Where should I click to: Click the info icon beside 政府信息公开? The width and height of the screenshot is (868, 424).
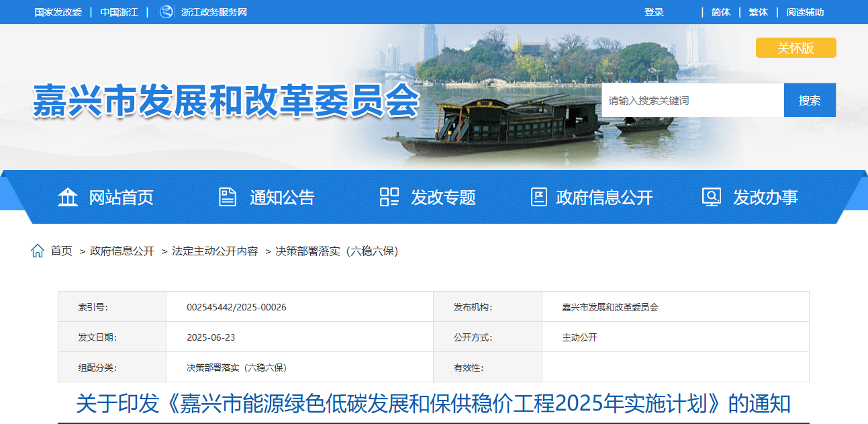[x=538, y=197]
